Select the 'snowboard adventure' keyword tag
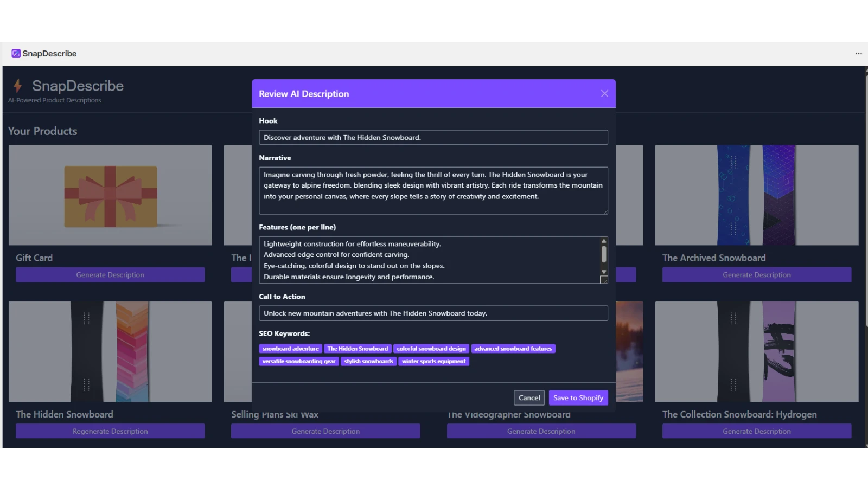868x488 pixels. [x=290, y=349]
